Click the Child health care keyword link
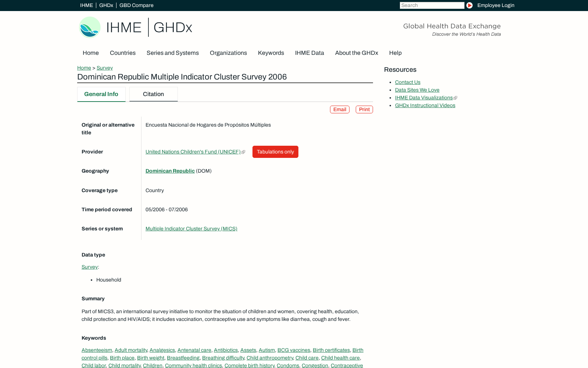This screenshot has width=588, height=368. [x=340, y=358]
